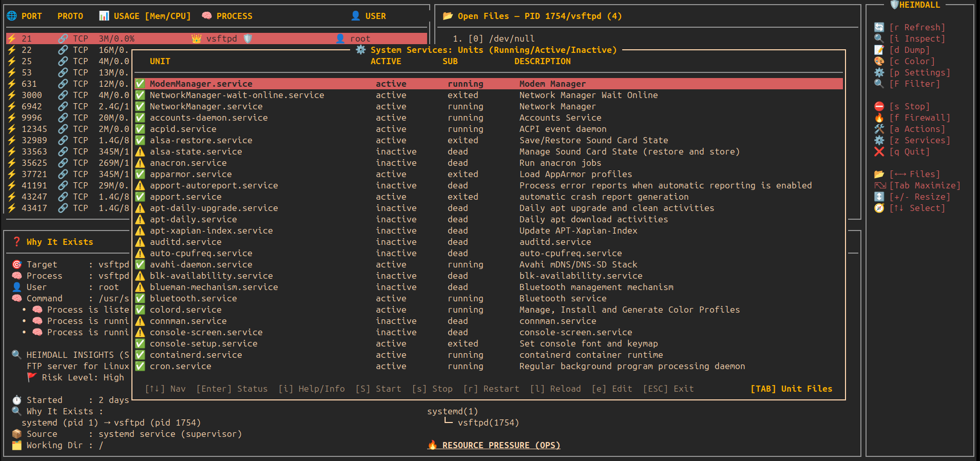Image resolution: width=980 pixels, height=461 pixels.
Task: Click the palette icon next to Color
Action: tap(879, 61)
